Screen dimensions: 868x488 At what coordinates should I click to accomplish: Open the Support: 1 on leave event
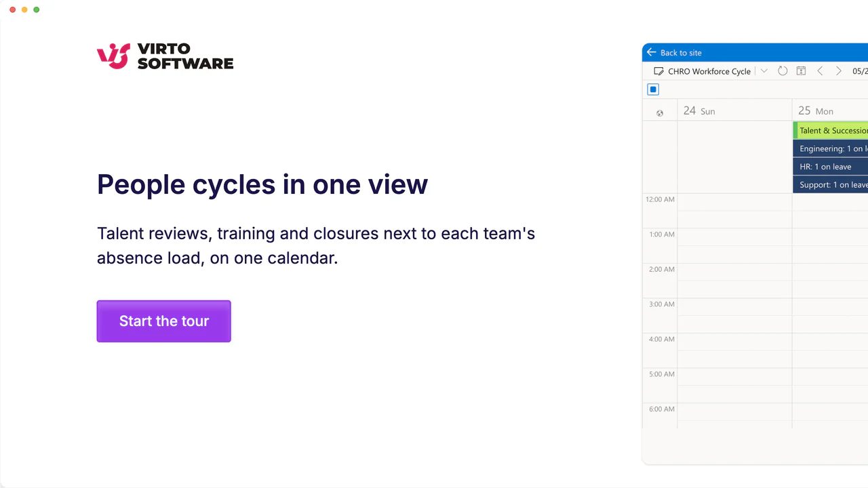[x=831, y=184]
